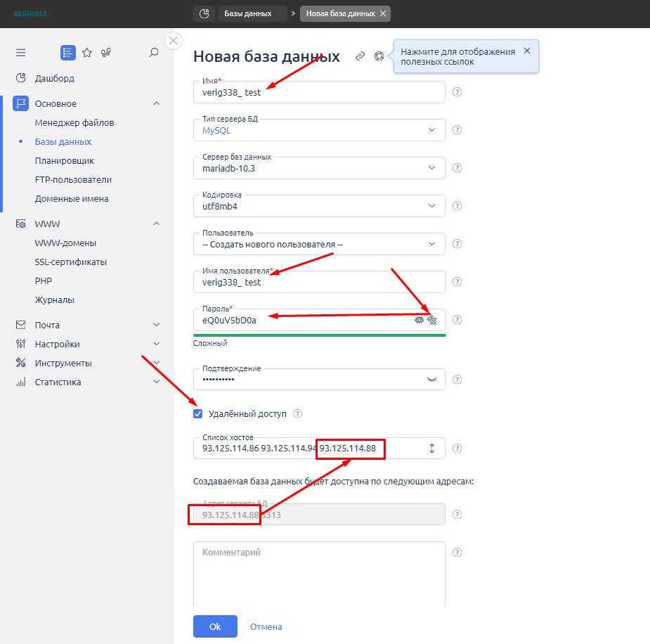Click the help lifebuoy icon beside title
The height and width of the screenshot is (644, 650).
click(379, 56)
